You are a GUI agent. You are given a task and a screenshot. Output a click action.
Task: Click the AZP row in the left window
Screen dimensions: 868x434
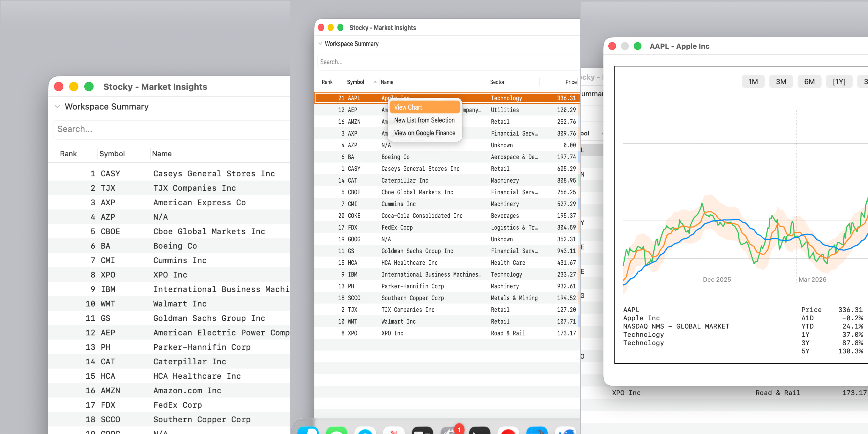pyautogui.click(x=169, y=217)
